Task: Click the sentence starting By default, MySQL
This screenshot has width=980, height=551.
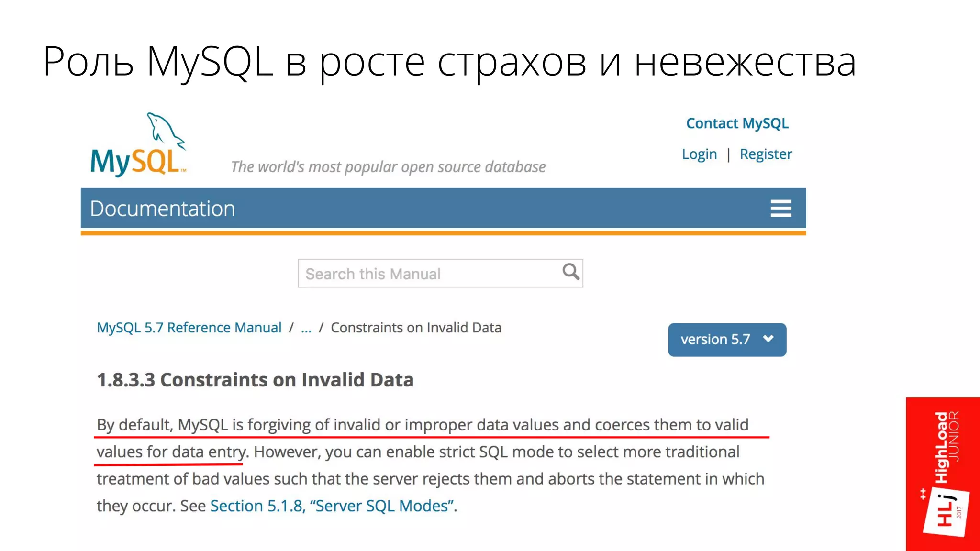Action: click(423, 438)
